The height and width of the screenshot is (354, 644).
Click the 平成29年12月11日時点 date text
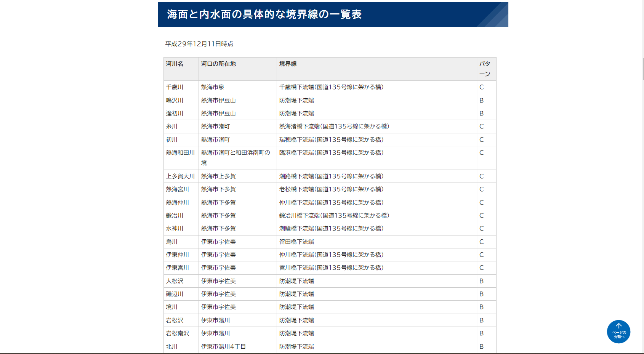[199, 44]
